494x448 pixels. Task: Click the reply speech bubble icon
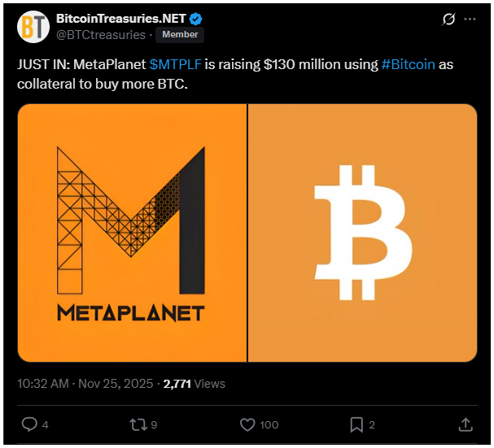[x=28, y=424]
